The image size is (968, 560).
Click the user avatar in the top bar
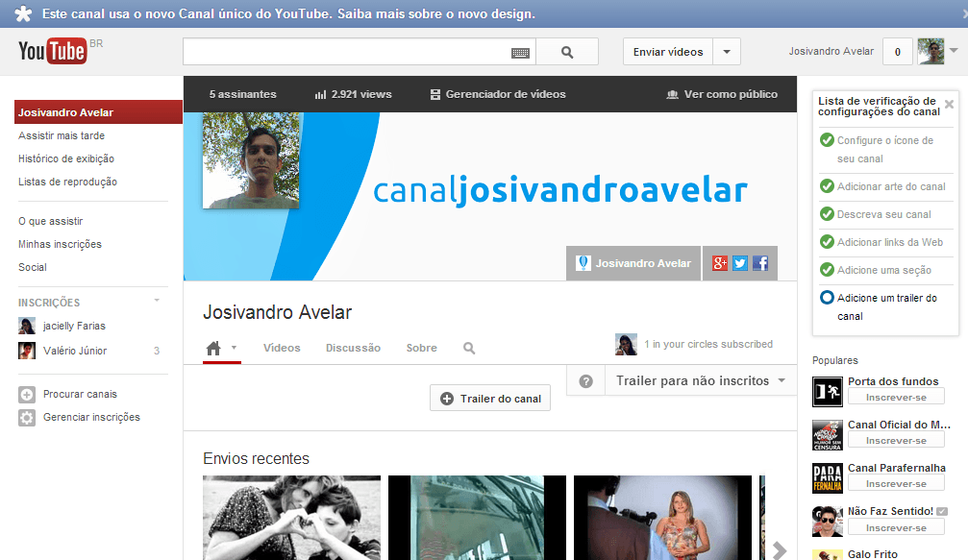931,51
